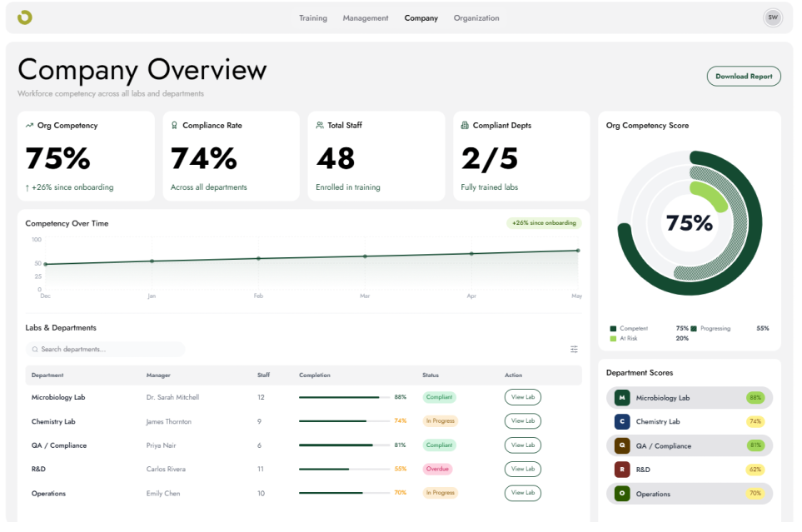Click the R&D 'R' badge icon
Screen dimensions: 802x532
(622, 469)
